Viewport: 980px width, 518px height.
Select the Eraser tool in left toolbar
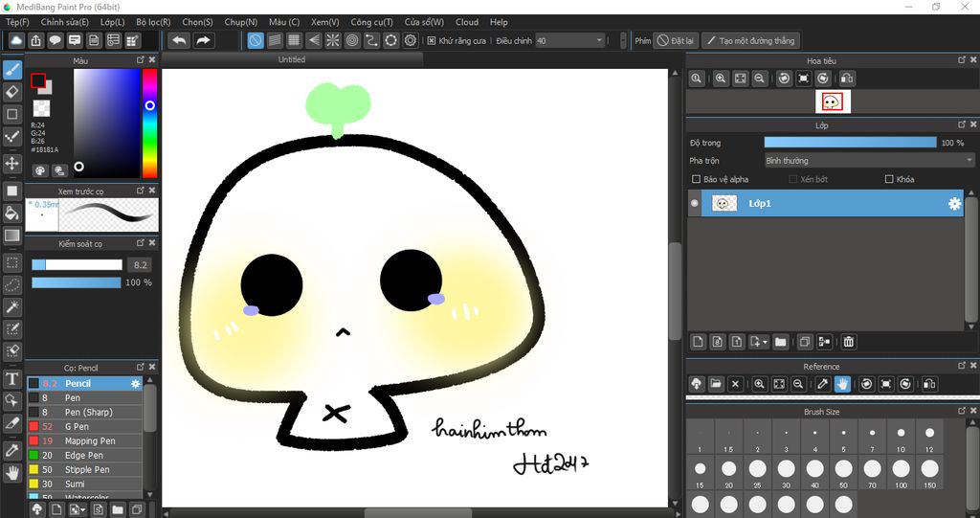[12, 92]
